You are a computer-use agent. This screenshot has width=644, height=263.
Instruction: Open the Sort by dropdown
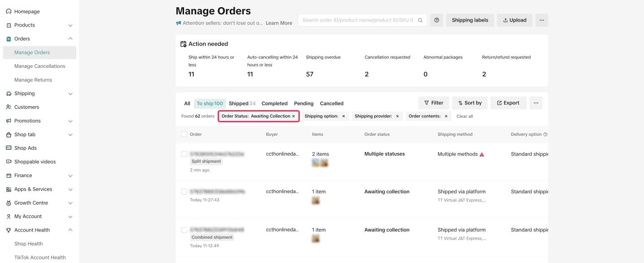tap(469, 103)
